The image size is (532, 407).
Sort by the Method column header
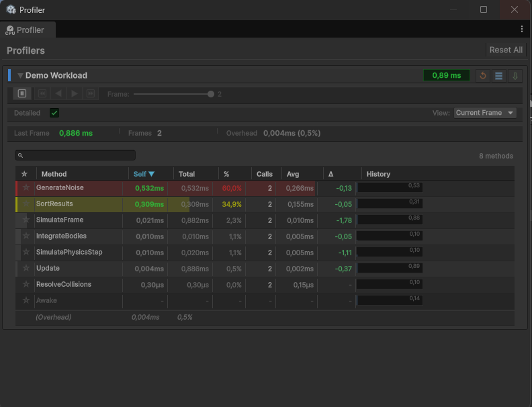[x=54, y=174]
